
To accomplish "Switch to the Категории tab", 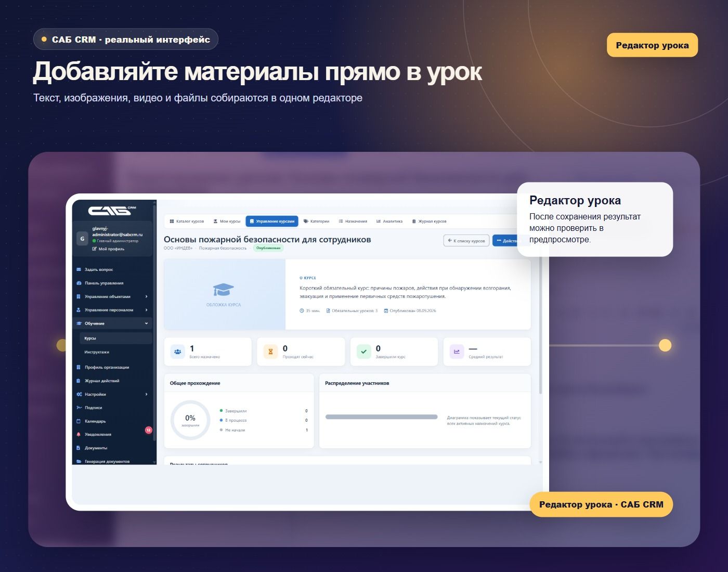I will pyautogui.click(x=316, y=221).
